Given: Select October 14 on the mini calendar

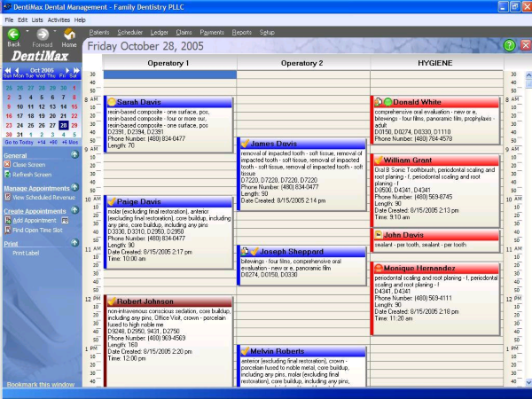Looking at the screenshot, I should 63,106.
